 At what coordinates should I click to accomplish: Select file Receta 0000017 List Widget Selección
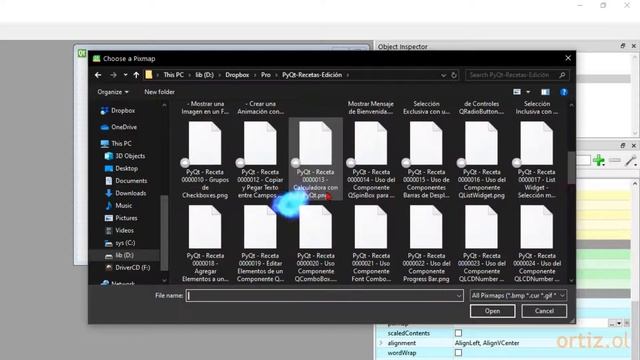click(x=537, y=160)
